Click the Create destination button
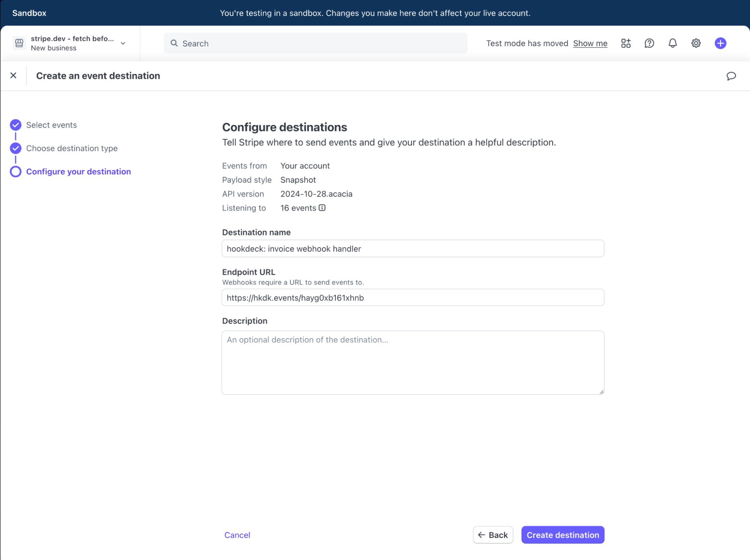The height and width of the screenshot is (560, 750). pyautogui.click(x=562, y=535)
